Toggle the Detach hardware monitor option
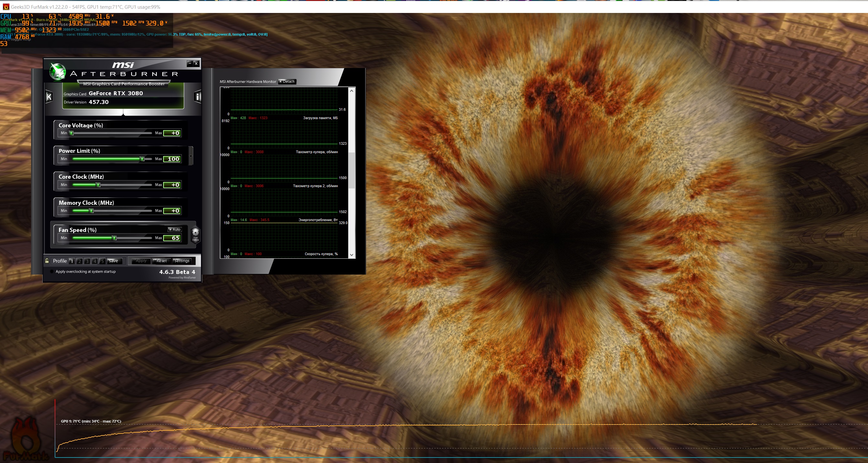Image resolution: width=868 pixels, height=463 pixels. point(287,82)
